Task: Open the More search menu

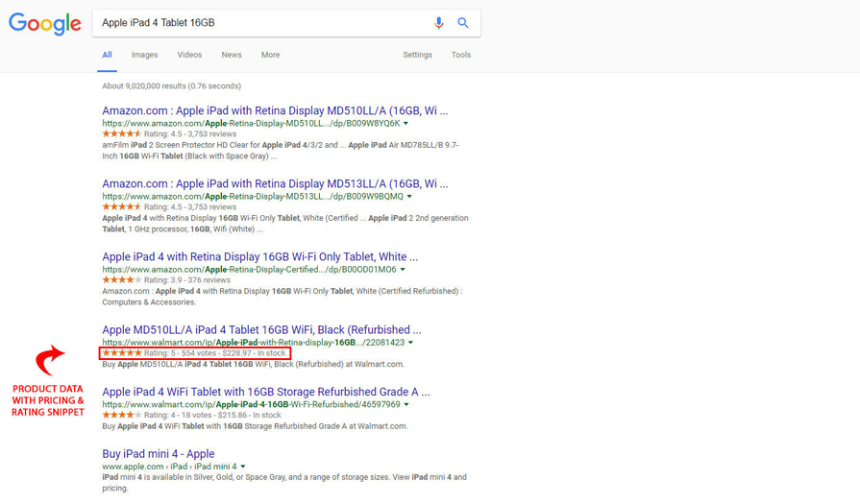Action: pyautogui.click(x=270, y=55)
